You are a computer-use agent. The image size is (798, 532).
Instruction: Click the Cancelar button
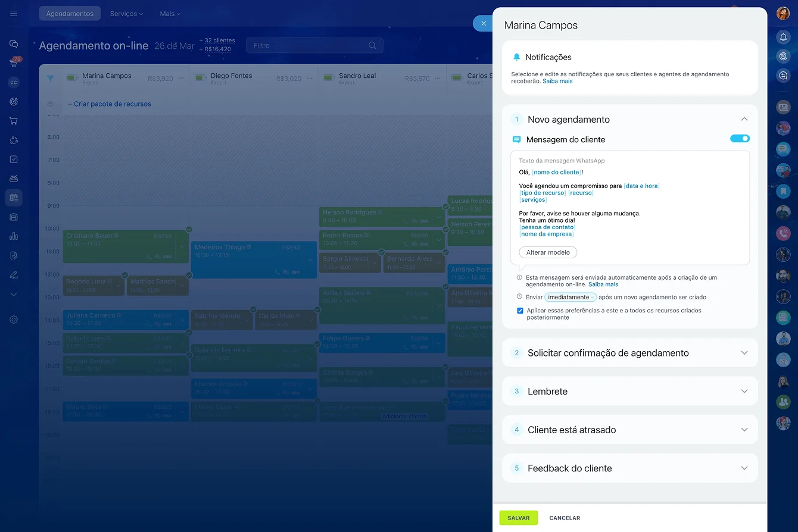565,518
